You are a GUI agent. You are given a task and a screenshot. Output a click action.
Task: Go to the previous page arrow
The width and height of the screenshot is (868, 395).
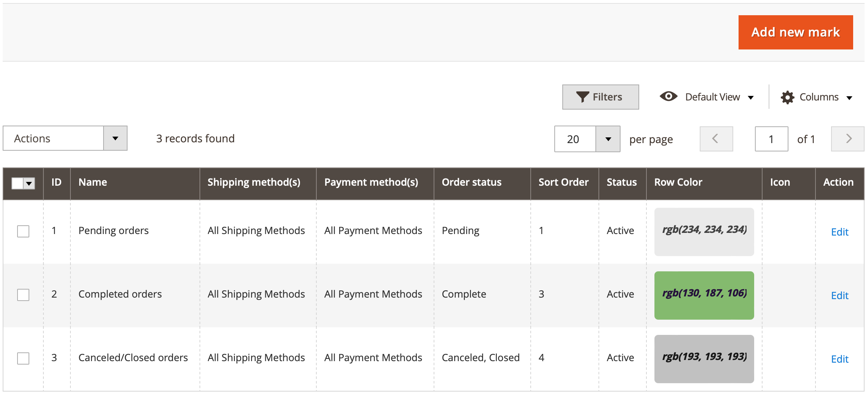tap(716, 139)
